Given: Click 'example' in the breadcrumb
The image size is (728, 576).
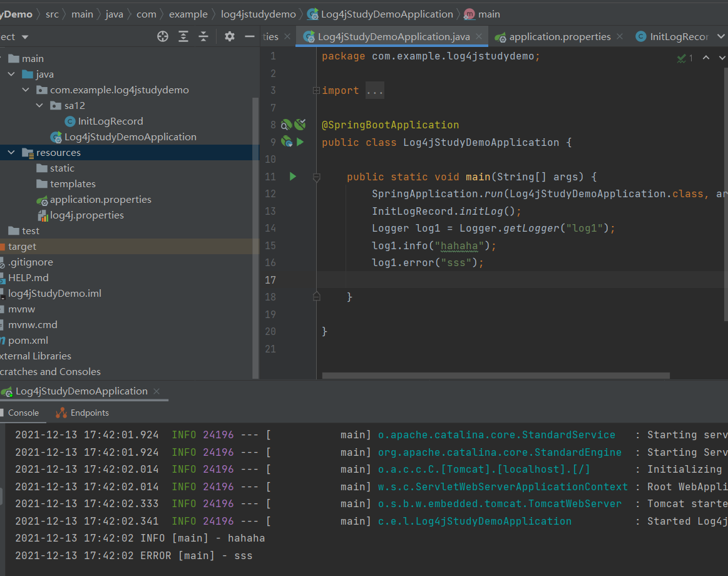Looking at the screenshot, I should pos(188,14).
